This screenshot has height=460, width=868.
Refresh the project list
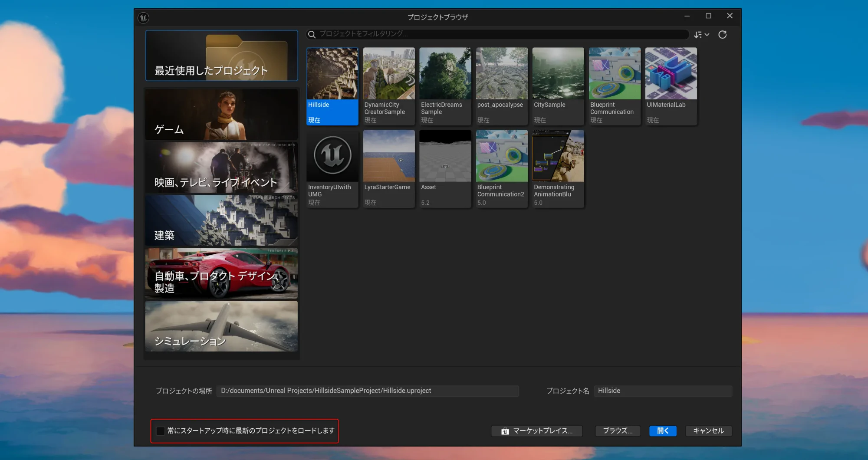pyautogui.click(x=723, y=35)
